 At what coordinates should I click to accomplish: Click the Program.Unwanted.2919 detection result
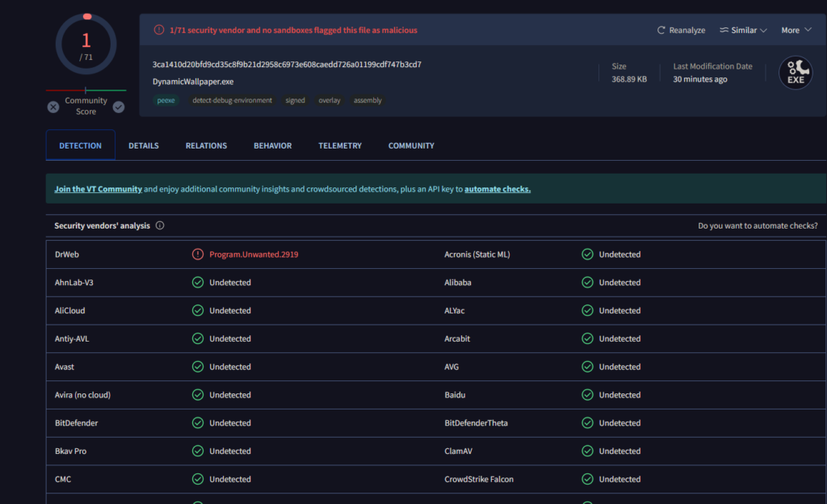tap(254, 254)
